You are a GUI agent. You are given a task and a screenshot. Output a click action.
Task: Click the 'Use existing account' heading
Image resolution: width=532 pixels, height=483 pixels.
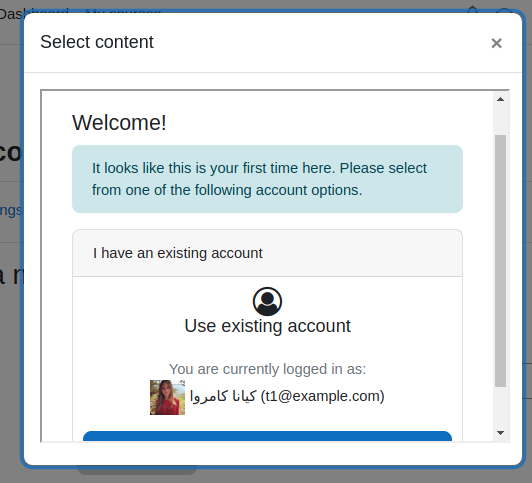(x=267, y=326)
